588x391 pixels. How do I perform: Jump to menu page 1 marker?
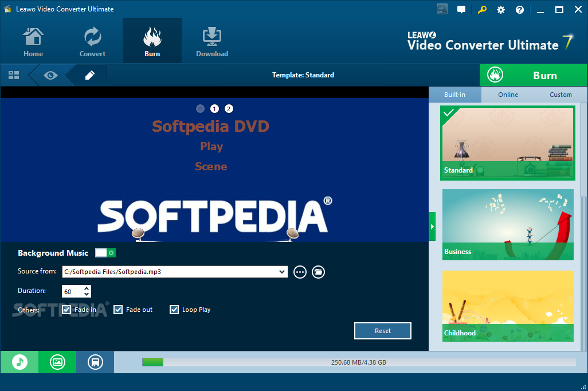pyautogui.click(x=214, y=109)
